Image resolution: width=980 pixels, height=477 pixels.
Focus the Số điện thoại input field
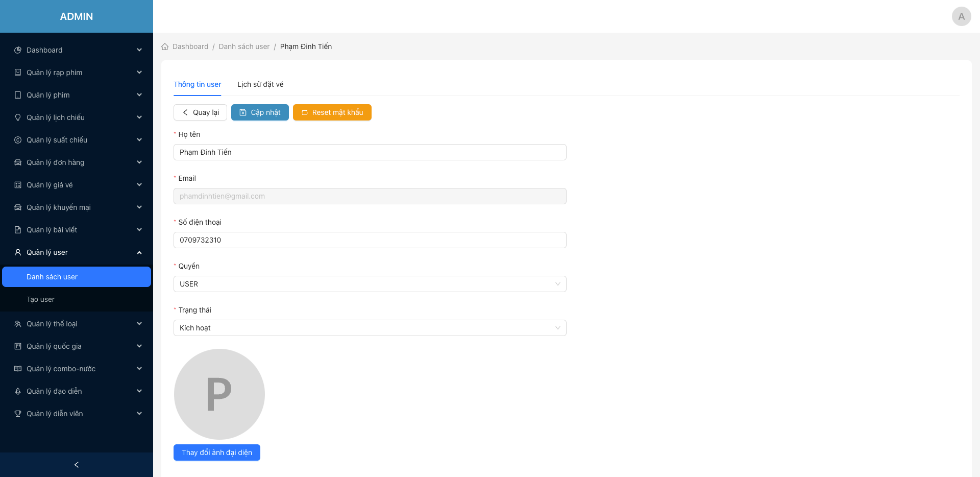coord(370,240)
